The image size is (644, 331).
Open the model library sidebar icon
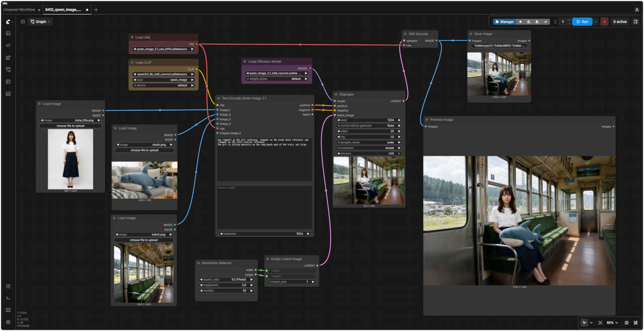[x=8, y=57]
